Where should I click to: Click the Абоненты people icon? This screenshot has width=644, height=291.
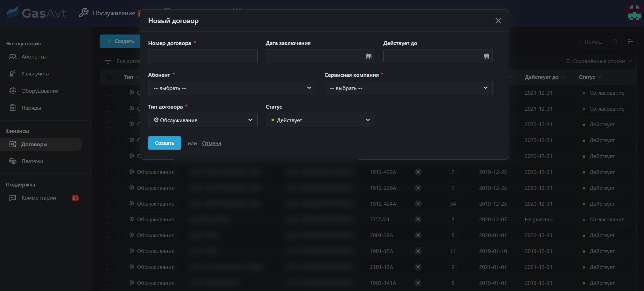13,57
